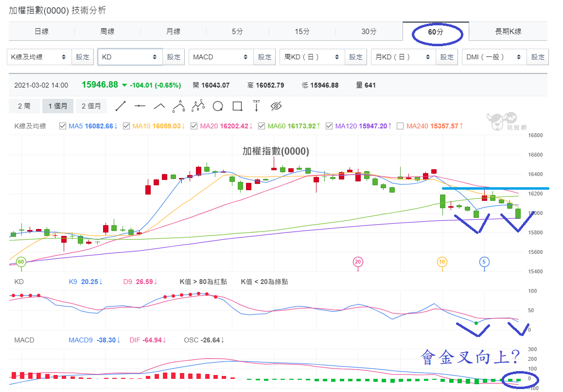
Task: Switch to the 長期K線 tab
Action: point(508,32)
